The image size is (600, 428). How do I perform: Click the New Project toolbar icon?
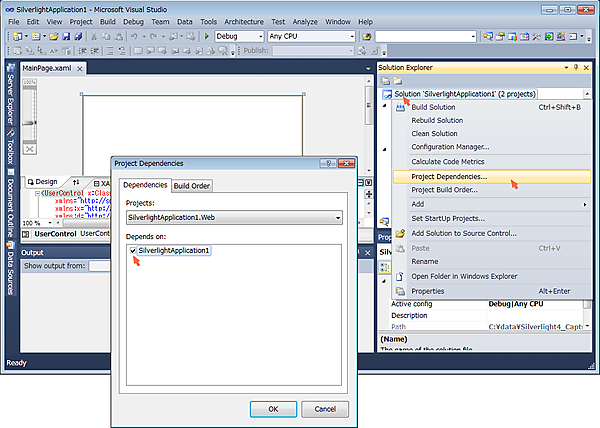pos(14,36)
